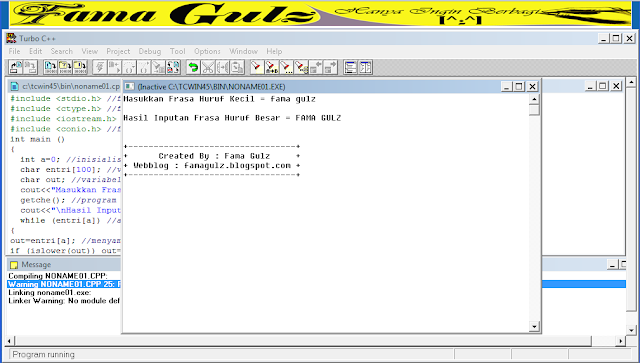The width and height of the screenshot is (640, 363).
Task: Click the Paste clipboard icon
Action: click(237, 67)
